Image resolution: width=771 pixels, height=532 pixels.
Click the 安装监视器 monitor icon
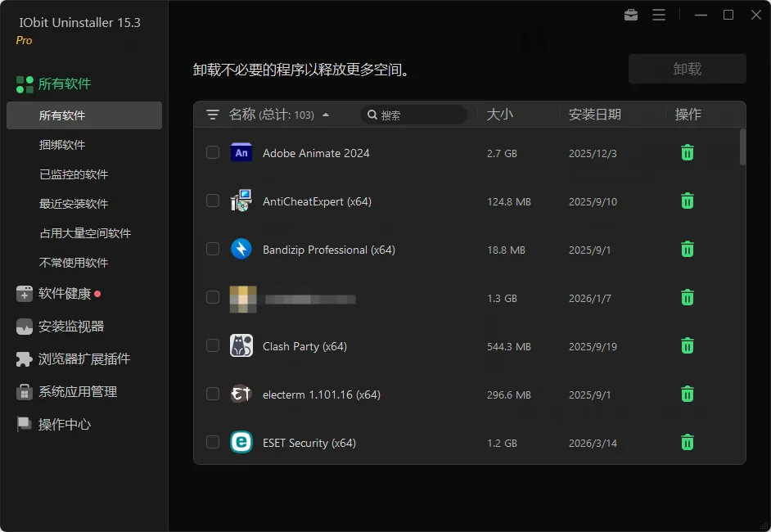(24, 327)
